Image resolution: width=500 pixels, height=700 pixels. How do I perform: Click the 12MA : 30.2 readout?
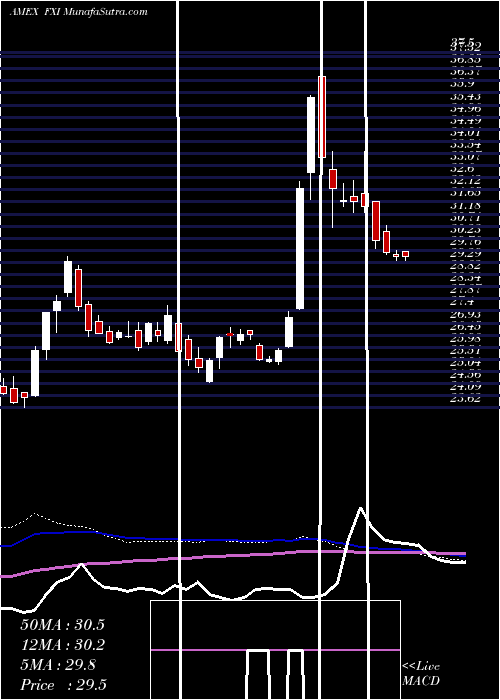(62, 645)
